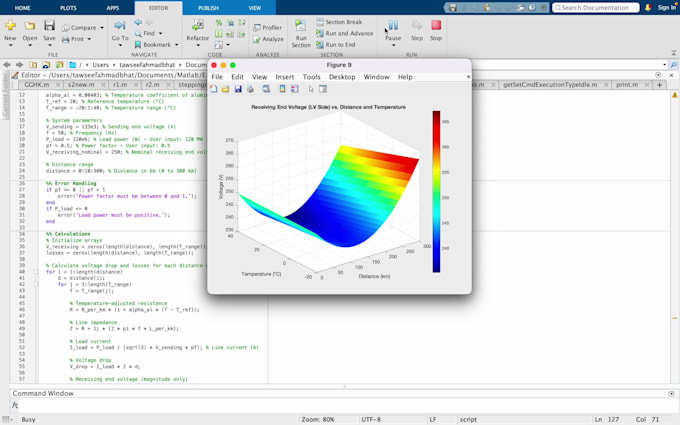680x425 pixels.
Task: Click the New Figure icon in Figure 9 toolbar
Action: (x=215, y=89)
